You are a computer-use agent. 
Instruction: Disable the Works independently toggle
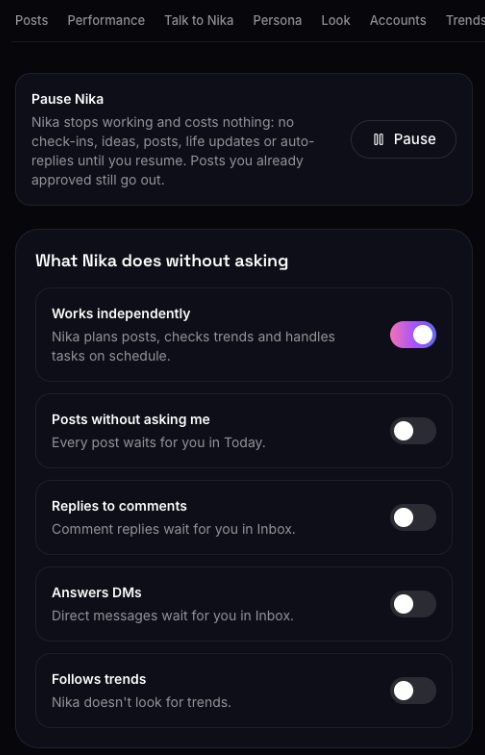tap(413, 335)
